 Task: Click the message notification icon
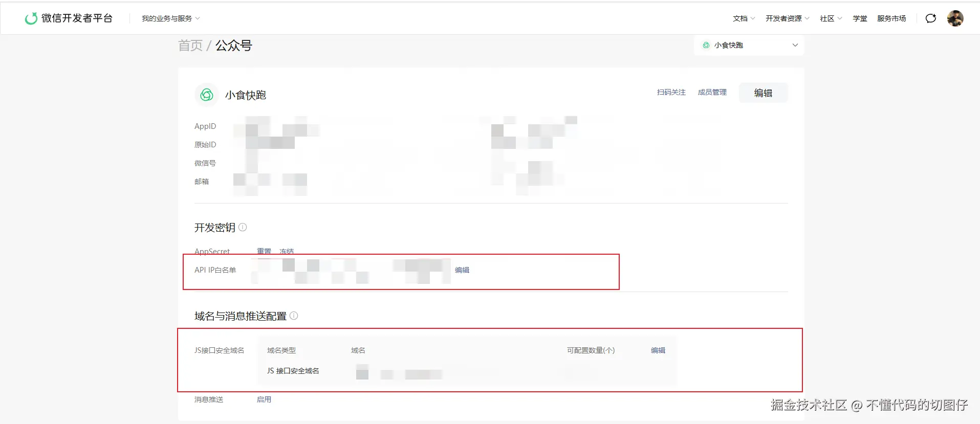[931, 18]
